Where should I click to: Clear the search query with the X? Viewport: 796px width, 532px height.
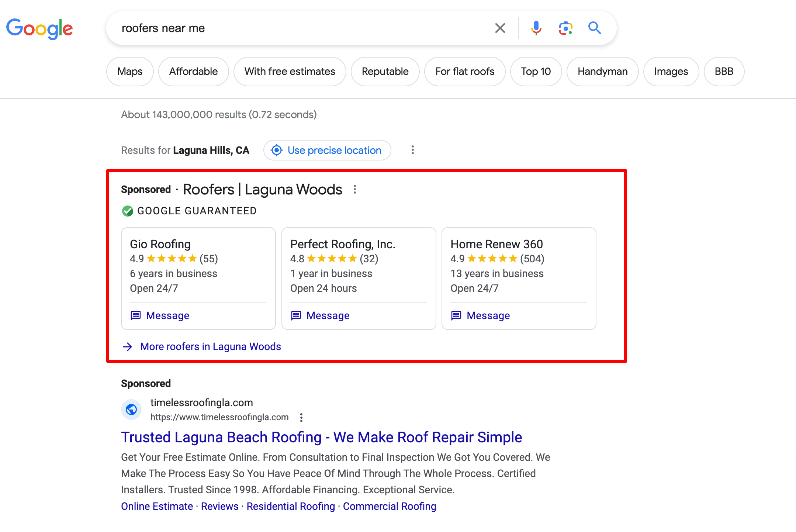(500, 28)
